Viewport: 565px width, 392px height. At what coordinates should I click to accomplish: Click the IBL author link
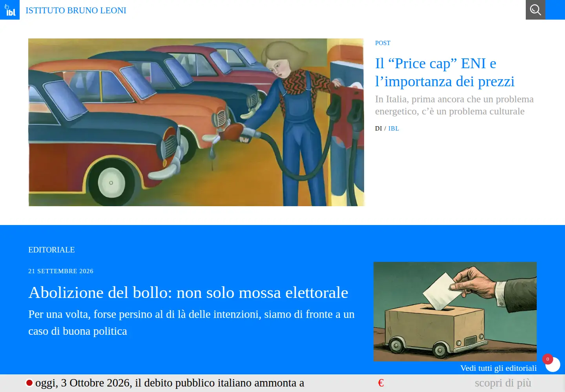[x=394, y=129]
